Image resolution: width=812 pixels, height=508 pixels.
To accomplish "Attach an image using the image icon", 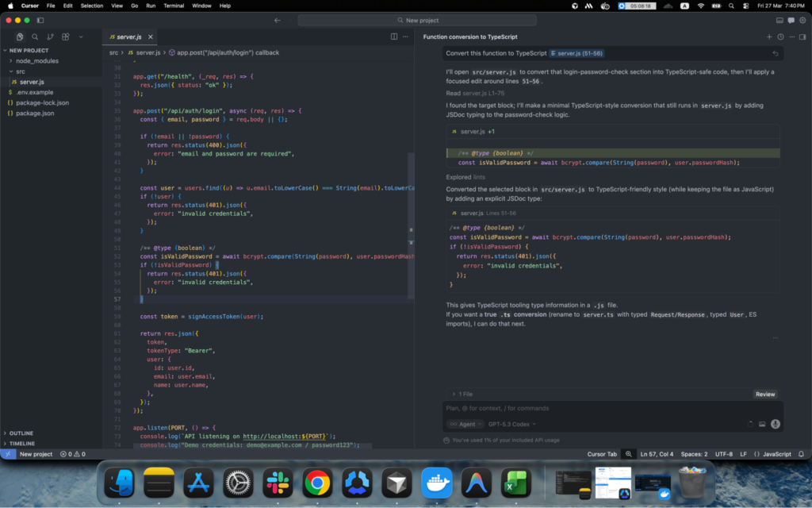I will click(762, 424).
